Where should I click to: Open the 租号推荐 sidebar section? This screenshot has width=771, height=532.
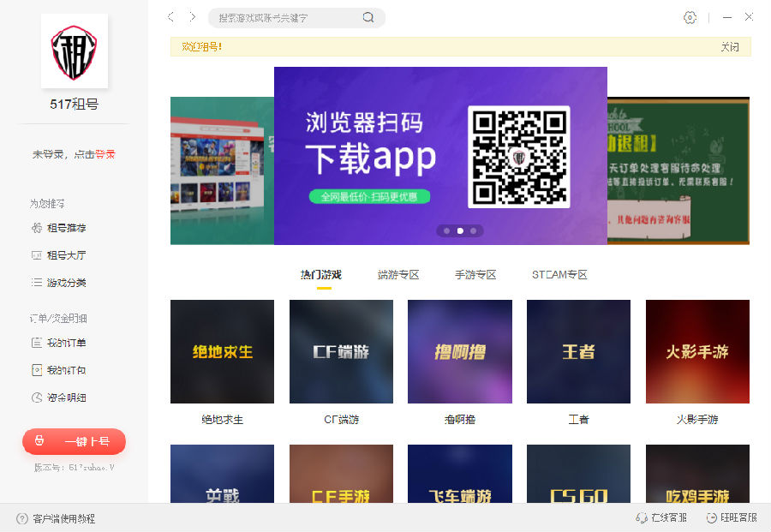(x=64, y=228)
